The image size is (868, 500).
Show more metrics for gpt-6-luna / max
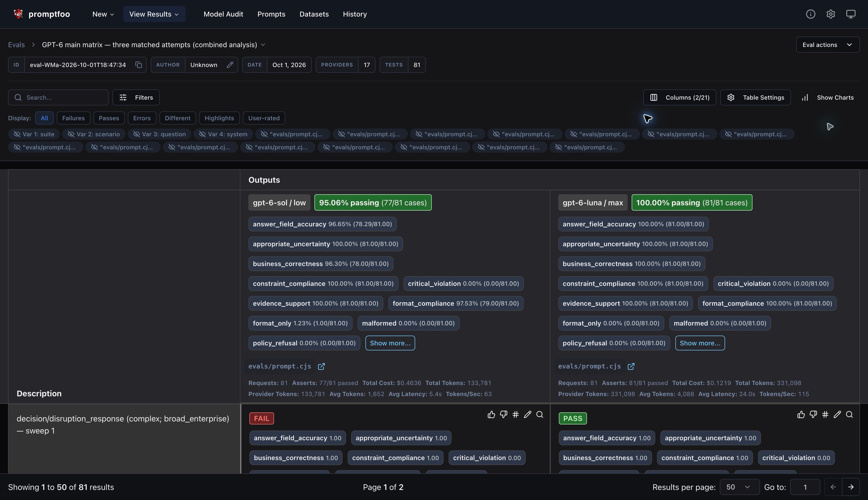click(700, 343)
